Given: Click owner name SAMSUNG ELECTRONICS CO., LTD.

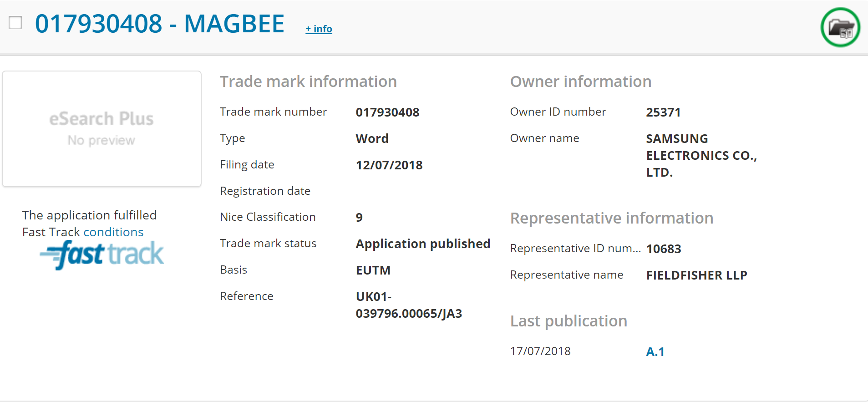Looking at the screenshot, I should 701,156.
